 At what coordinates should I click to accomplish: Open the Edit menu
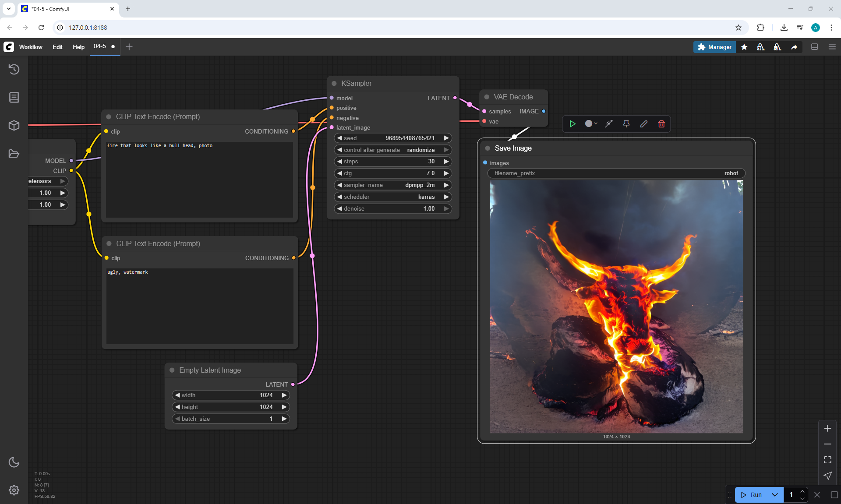(x=57, y=47)
